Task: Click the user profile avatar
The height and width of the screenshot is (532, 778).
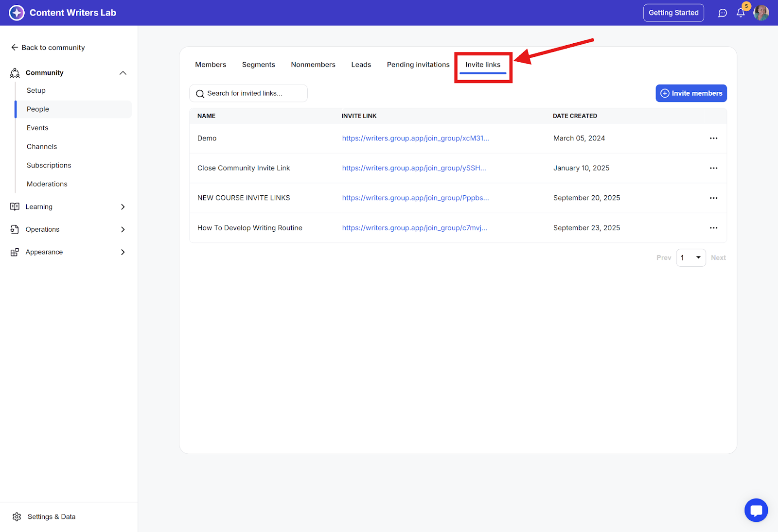Action: click(761, 13)
